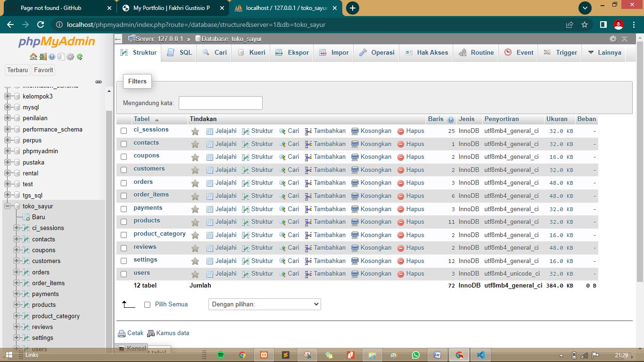Click the favorite star for orders table

point(195,183)
